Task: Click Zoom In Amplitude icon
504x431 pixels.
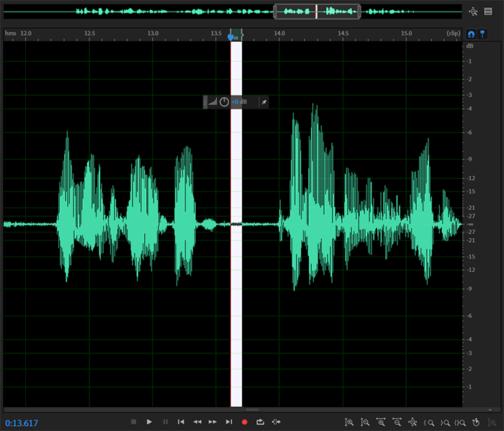Action: pyautogui.click(x=349, y=422)
